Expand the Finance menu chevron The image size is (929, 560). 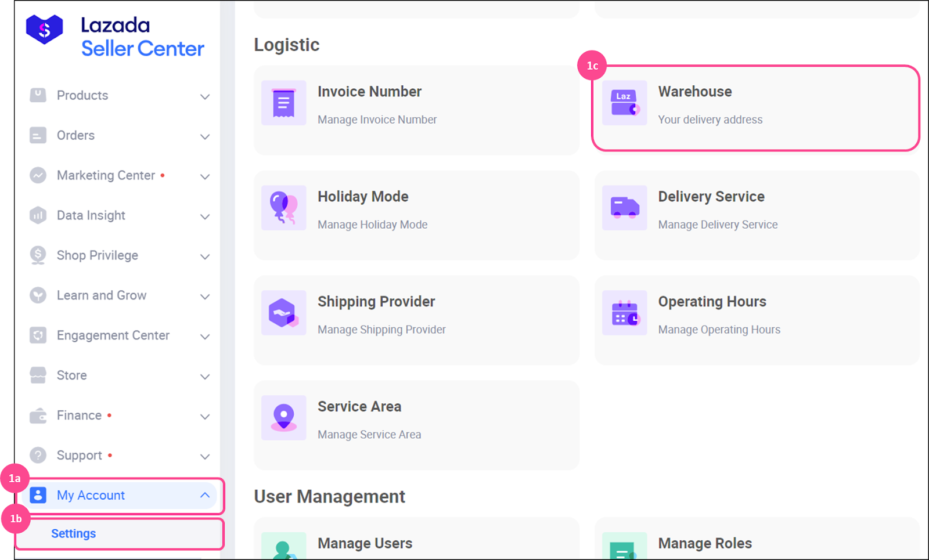205,417
